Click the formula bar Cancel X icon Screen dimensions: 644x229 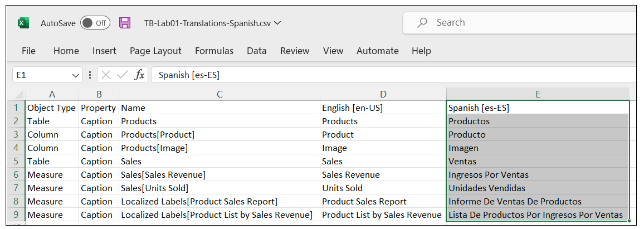click(x=106, y=75)
